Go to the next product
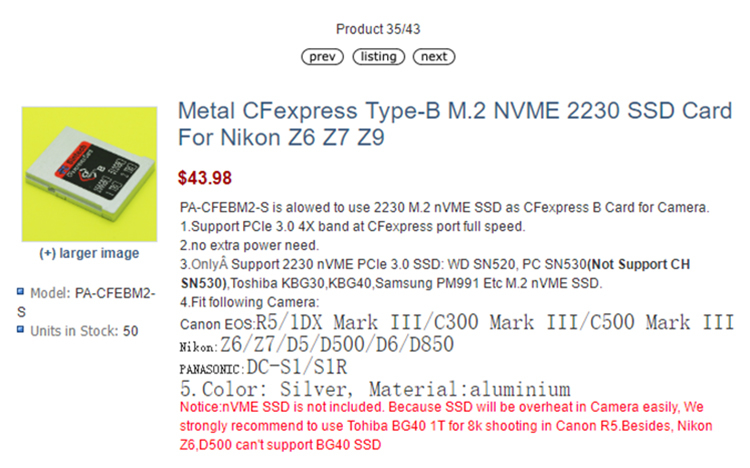The image size is (750, 468). coord(434,57)
